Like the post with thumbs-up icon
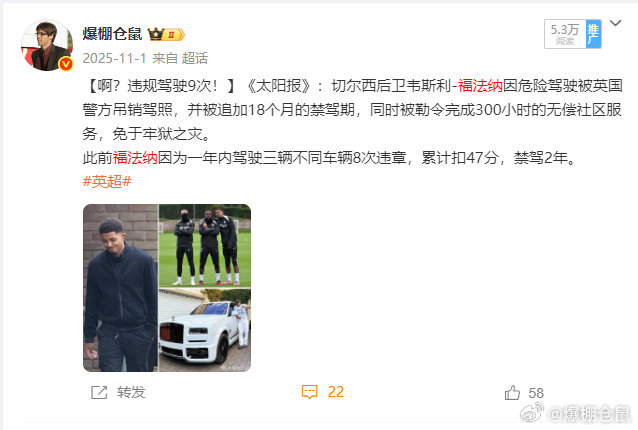Image resolution: width=638 pixels, height=430 pixels. (512, 393)
